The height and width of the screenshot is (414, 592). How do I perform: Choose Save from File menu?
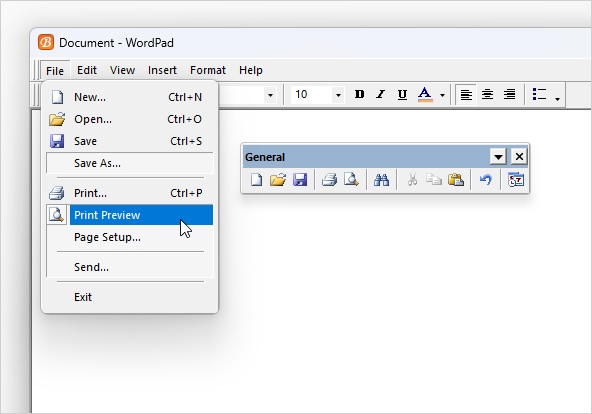point(130,141)
